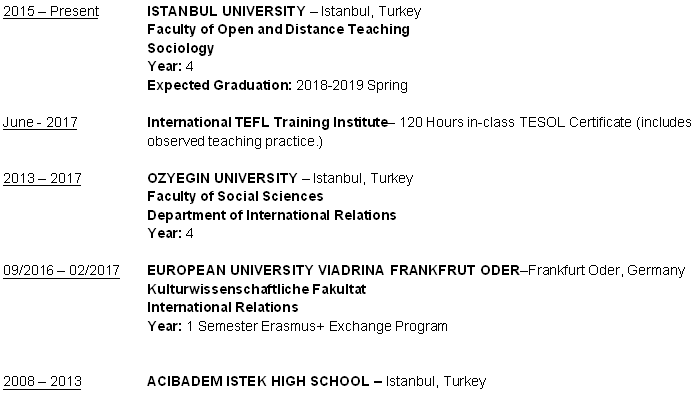The width and height of the screenshot is (696, 393).
Task: Click the "Expected Graduation:" label
Action: [219, 85]
